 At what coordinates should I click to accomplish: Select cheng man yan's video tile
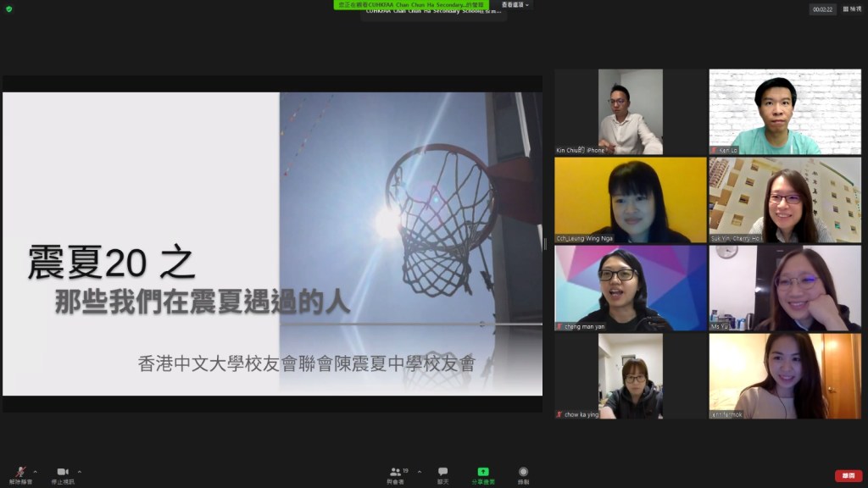pyautogui.click(x=631, y=288)
